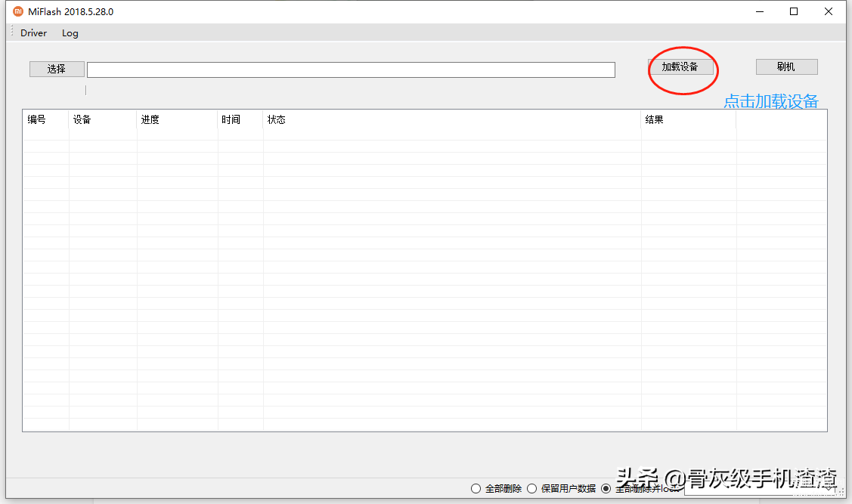Open the Driver menu
The height and width of the screenshot is (504, 852).
tap(34, 33)
